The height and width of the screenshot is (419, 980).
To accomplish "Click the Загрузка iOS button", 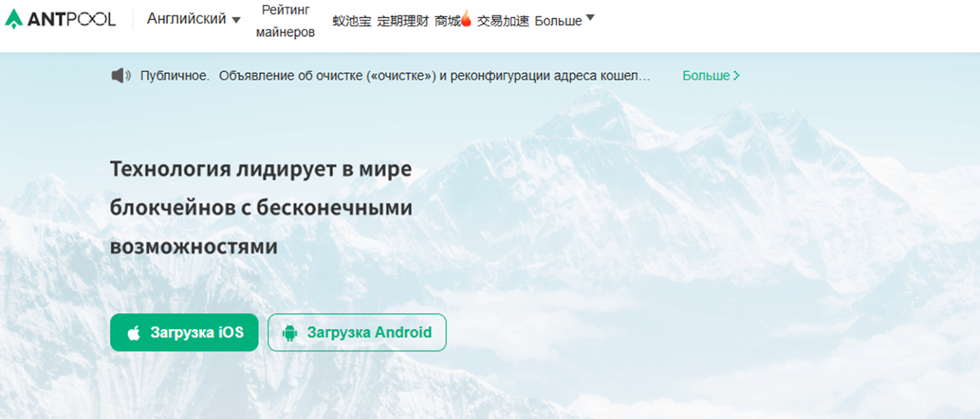I will (x=184, y=333).
